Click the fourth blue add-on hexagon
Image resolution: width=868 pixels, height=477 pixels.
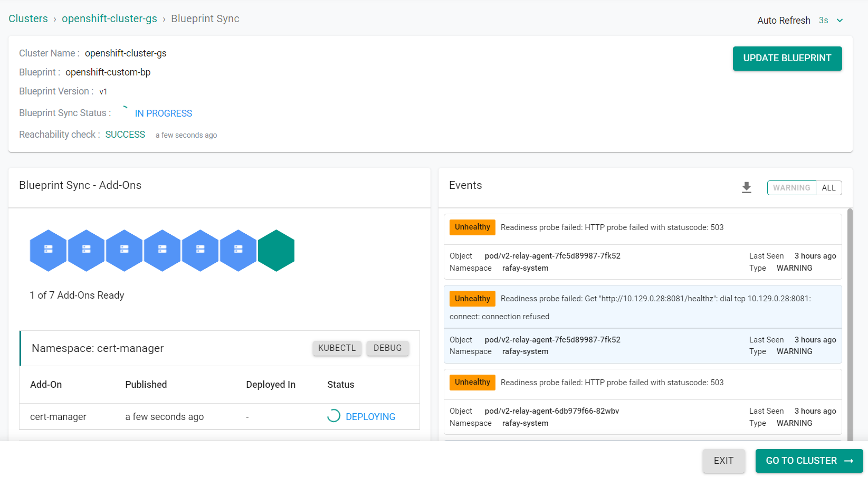click(x=163, y=251)
